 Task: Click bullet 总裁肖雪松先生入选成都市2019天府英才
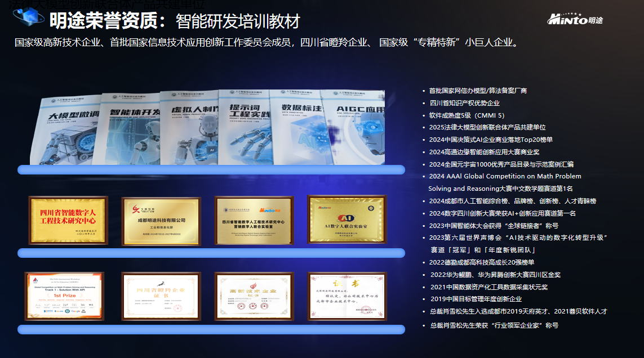click(518, 311)
